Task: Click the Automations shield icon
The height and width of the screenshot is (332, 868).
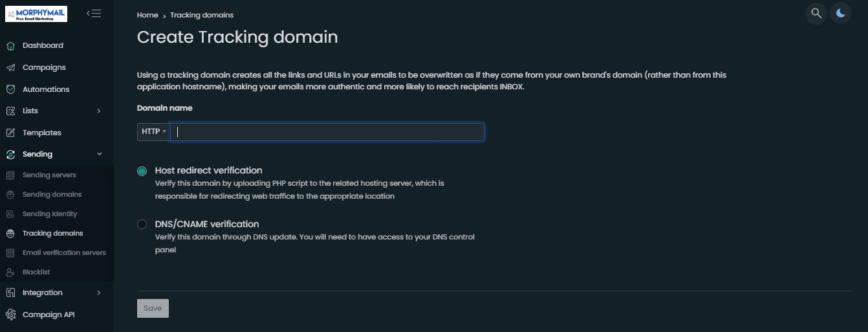Action: click(10, 89)
